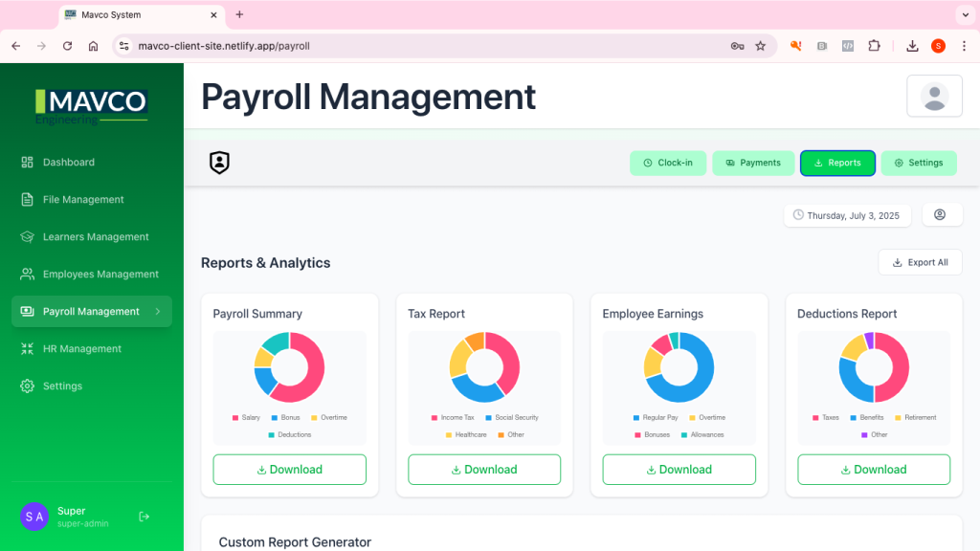Viewport: 980px width, 551px height.
Task: Bookmark page with the star icon
Action: click(x=761, y=46)
